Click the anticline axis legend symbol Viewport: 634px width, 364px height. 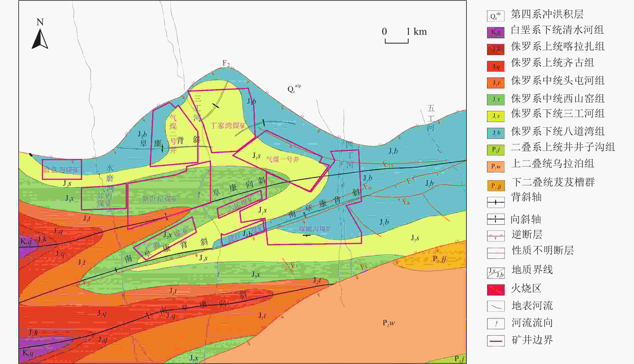pos(496,202)
